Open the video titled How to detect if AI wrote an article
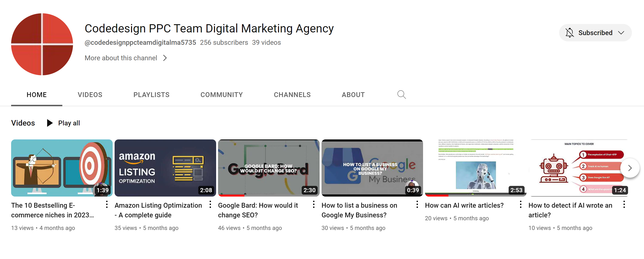644x259 pixels. [x=570, y=210]
